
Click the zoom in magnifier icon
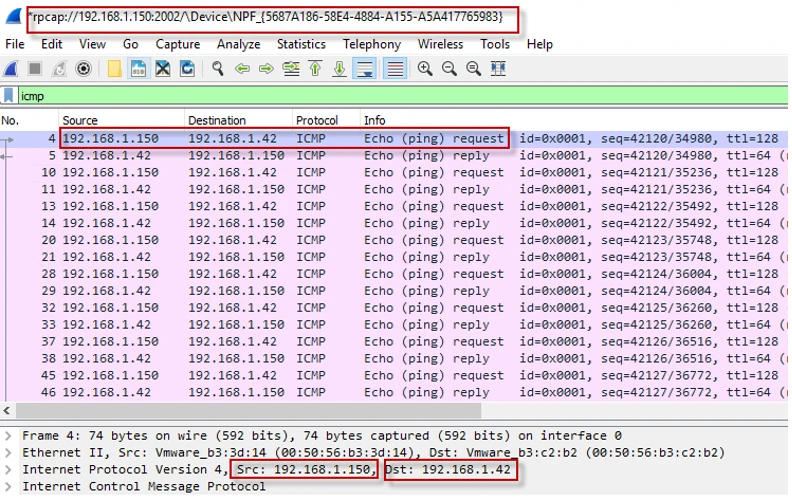(425, 69)
